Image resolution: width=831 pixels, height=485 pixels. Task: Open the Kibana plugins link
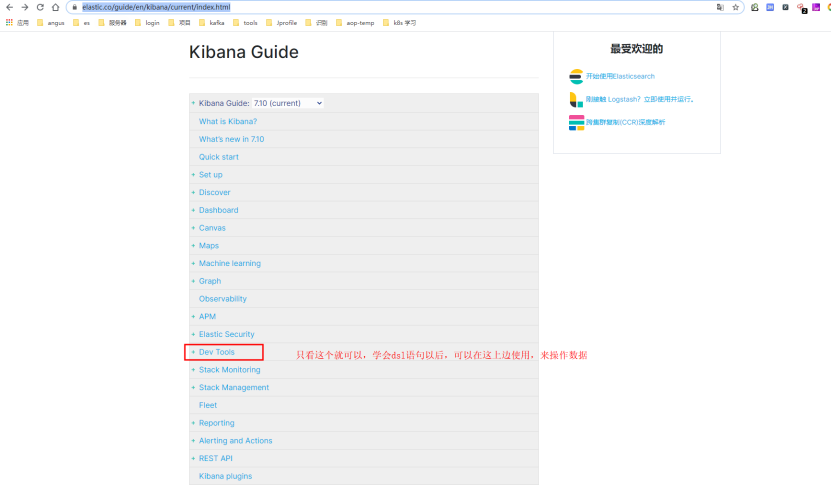pos(225,476)
